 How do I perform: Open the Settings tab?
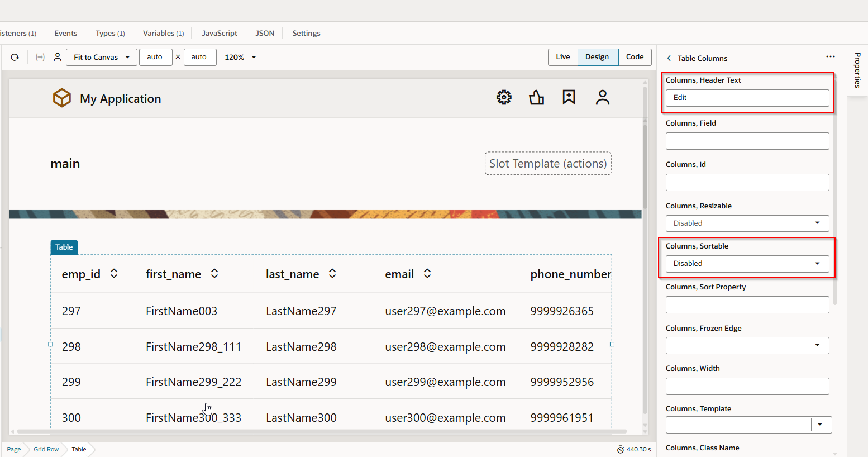(x=306, y=34)
